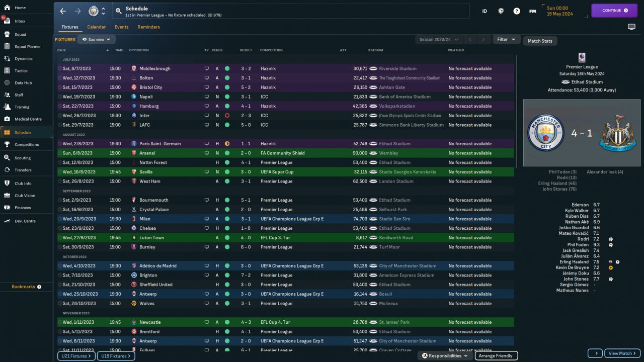This screenshot has width=644, height=362.
Task: Click the next match arrow button
Action: (x=595, y=353)
